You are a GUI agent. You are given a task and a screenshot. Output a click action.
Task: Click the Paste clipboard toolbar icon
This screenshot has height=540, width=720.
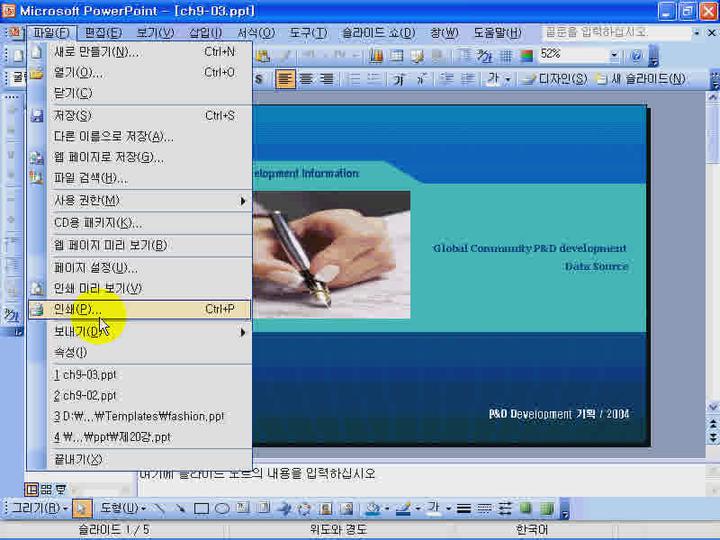pyautogui.click(x=263, y=56)
